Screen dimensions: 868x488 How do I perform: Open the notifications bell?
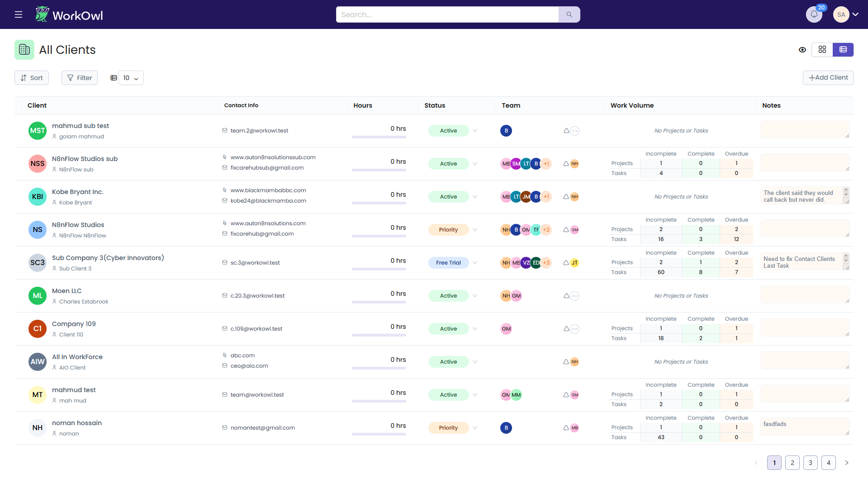814,14
